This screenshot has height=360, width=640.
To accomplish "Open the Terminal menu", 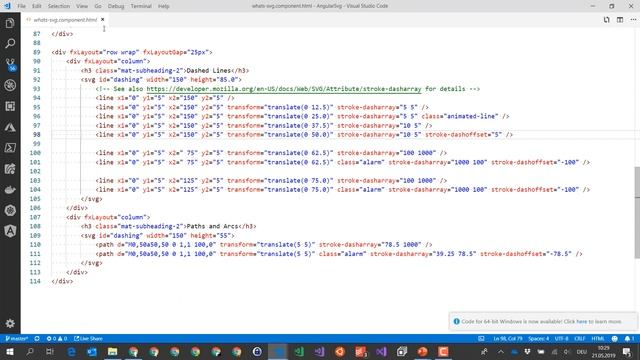I will coord(141,6).
